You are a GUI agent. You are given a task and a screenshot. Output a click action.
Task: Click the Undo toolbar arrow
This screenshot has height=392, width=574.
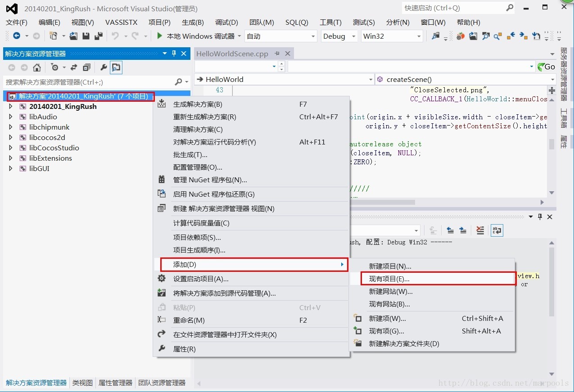click(x=115, y=36)
